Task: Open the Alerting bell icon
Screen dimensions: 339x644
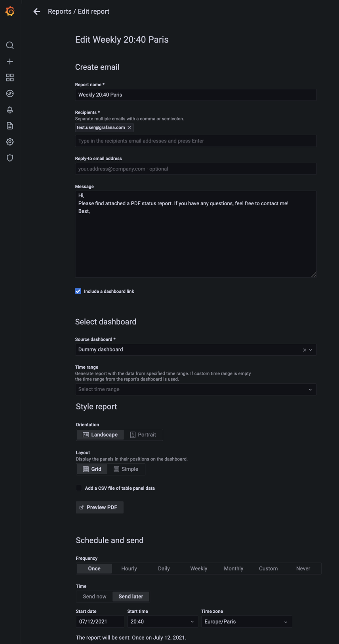Action: 10,110
